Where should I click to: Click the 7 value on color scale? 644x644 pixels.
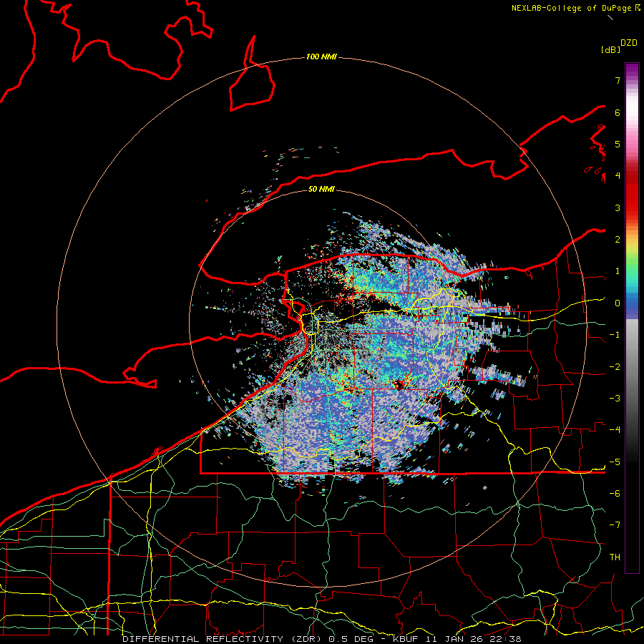click(618, 80)
